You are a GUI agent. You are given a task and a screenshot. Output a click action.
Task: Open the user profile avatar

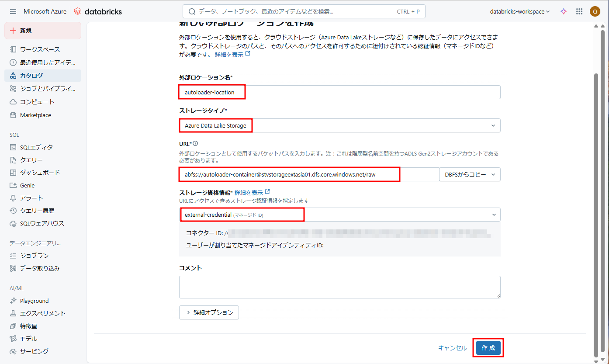[595, 11]
